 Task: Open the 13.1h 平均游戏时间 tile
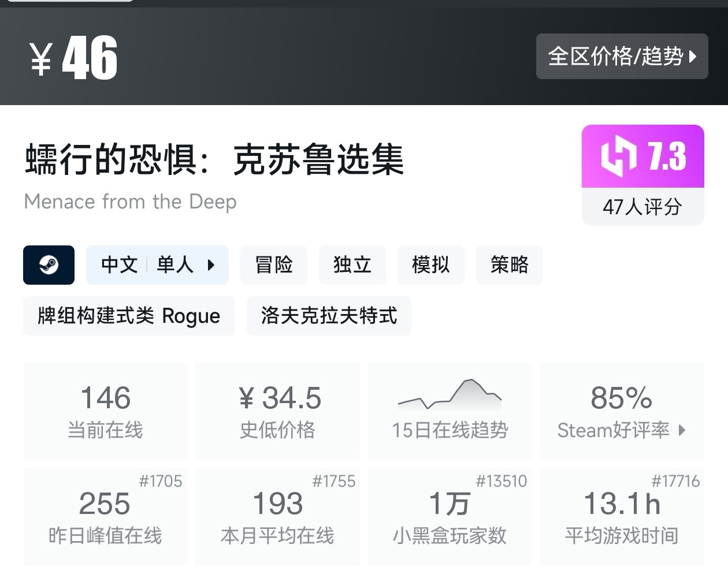click(622, 517)
